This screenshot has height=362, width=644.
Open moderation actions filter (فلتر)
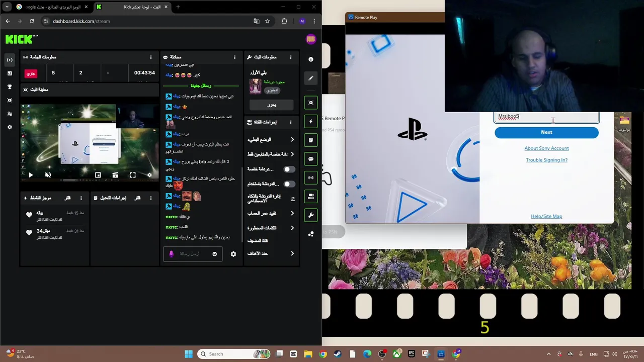[x=137, y=198]
